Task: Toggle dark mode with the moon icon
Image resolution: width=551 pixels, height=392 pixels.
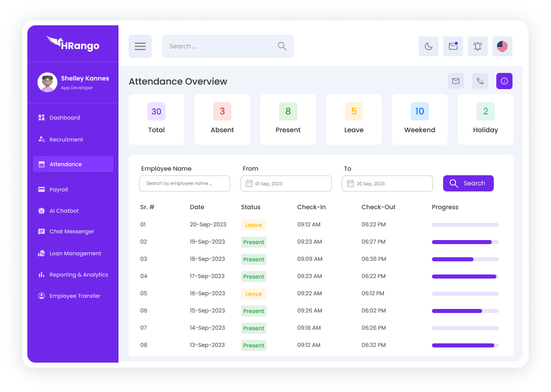Action: 428,47
